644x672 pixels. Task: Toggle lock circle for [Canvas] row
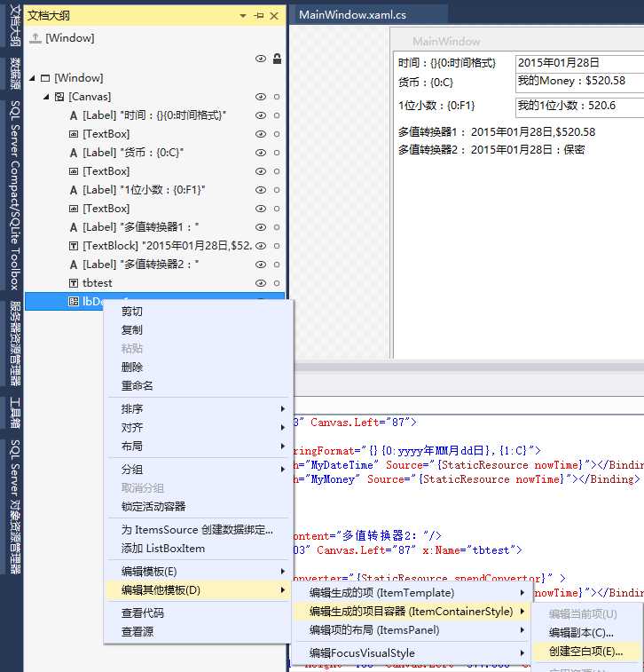(277, 97)
